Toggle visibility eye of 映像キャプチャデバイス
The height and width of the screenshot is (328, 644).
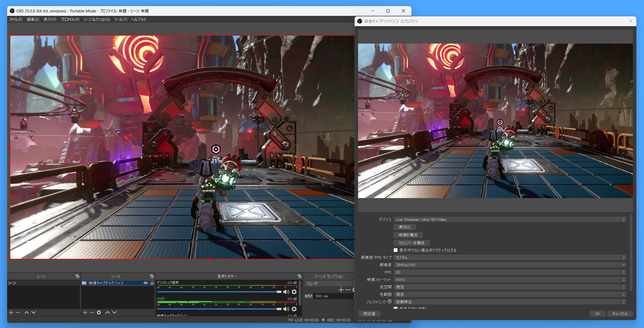[146, 283]
